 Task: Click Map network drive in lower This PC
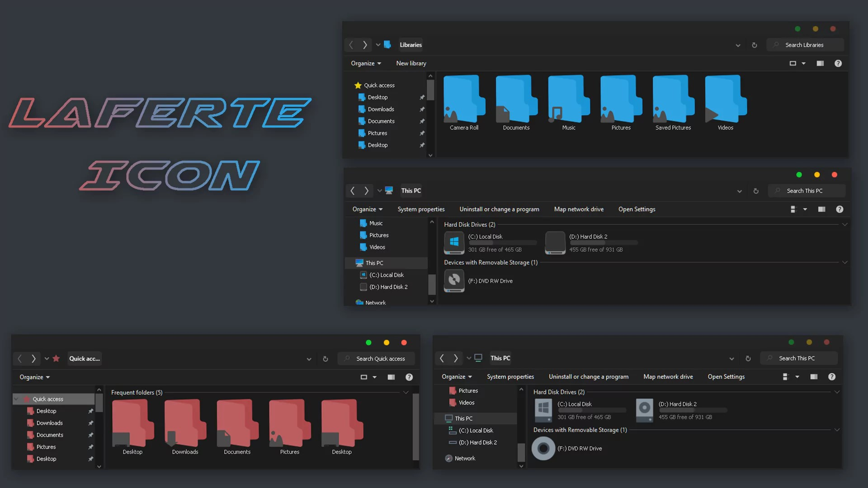tap(668, 377)
